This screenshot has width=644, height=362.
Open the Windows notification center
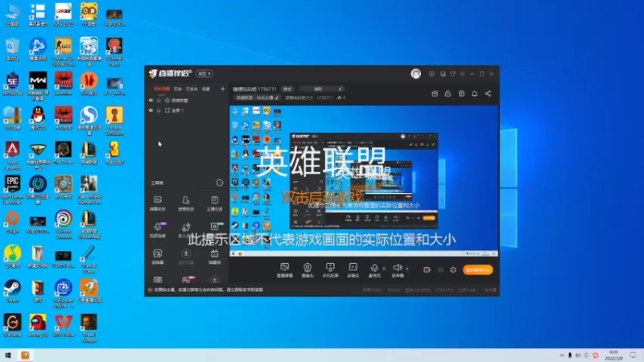point(633,356)
